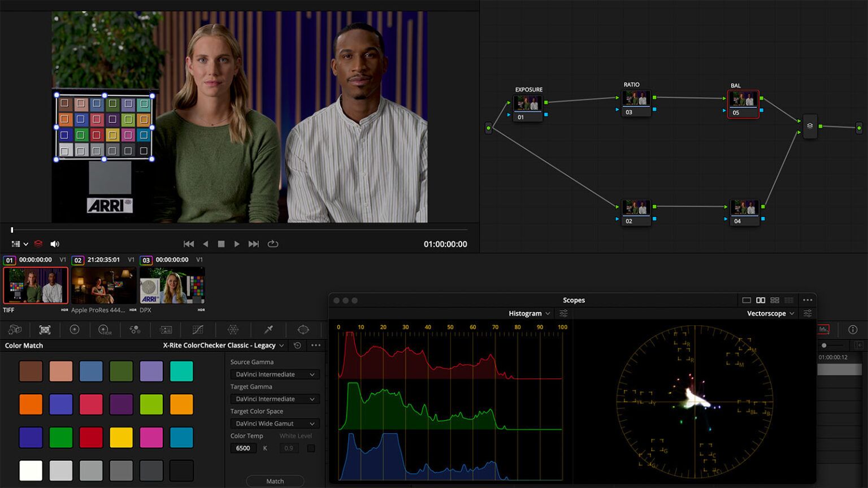
Task: Select the Qualifier eyedropper tool
Action: click(270, 330)
